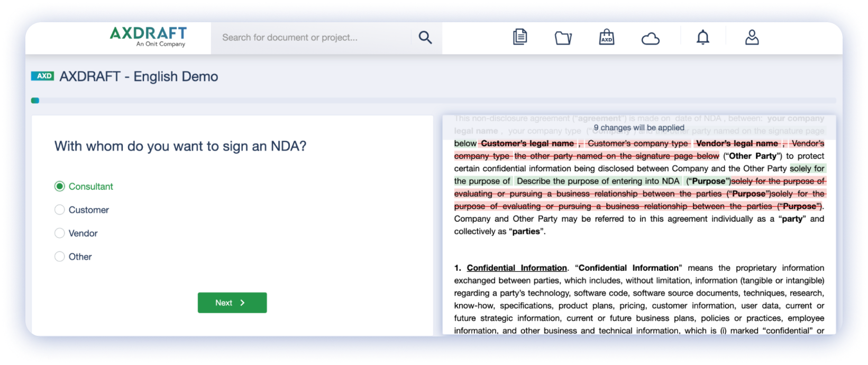Click the magnifying glass search icon
Screen dimensions: 868x365
point(425,38)
